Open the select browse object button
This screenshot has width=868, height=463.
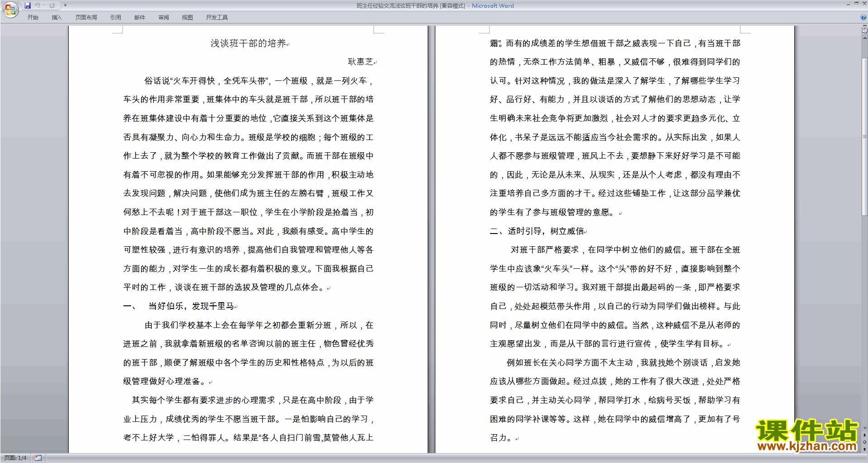[865, 442]
